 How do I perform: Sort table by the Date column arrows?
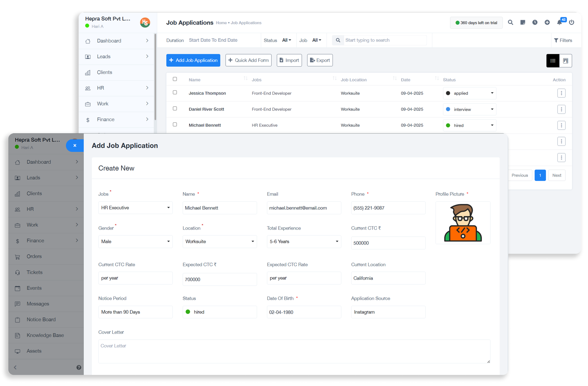click(x=437, y=78)
